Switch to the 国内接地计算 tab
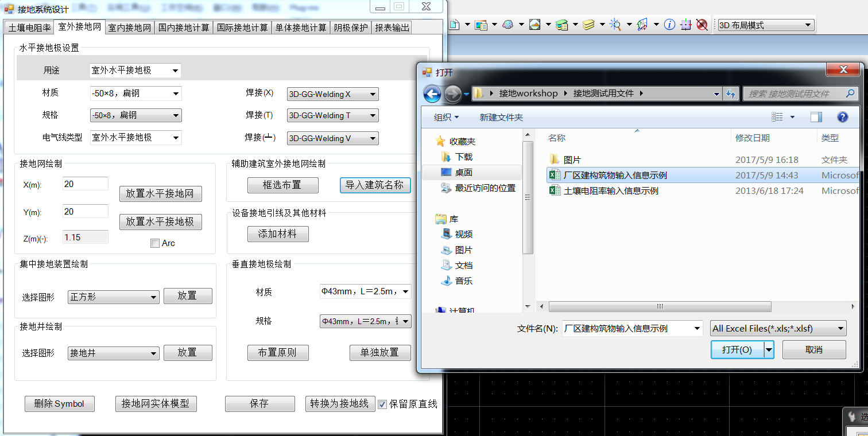The image size is (868, 436). click(184, 28)
